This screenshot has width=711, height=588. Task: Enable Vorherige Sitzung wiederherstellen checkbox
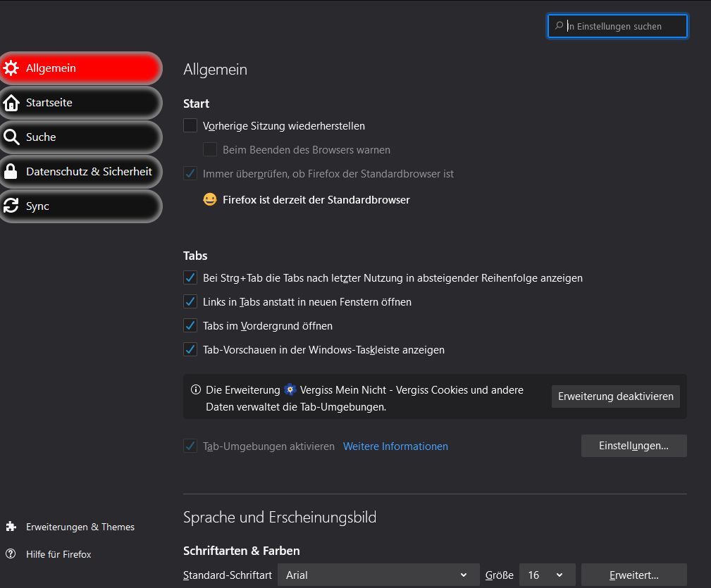(x=190, y=125)
